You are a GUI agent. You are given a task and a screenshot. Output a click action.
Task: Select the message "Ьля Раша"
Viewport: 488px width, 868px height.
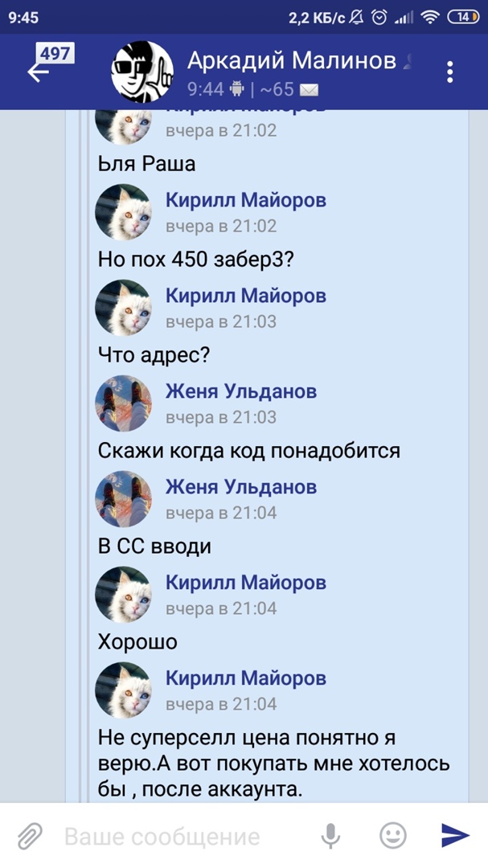tap(146, 164)
